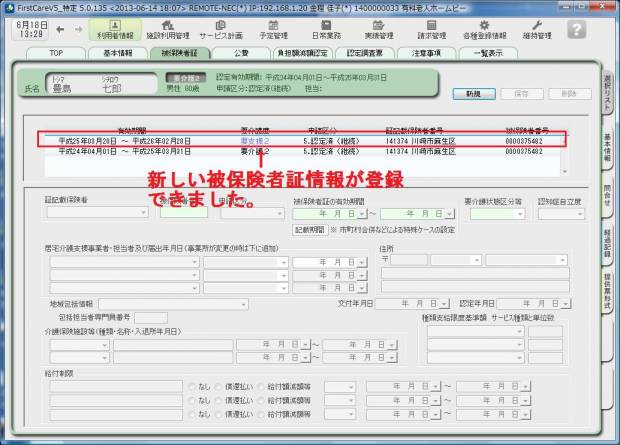Open the 実績管理 module
The height and width of the screenshot is (445, 620).
point(378,27)
